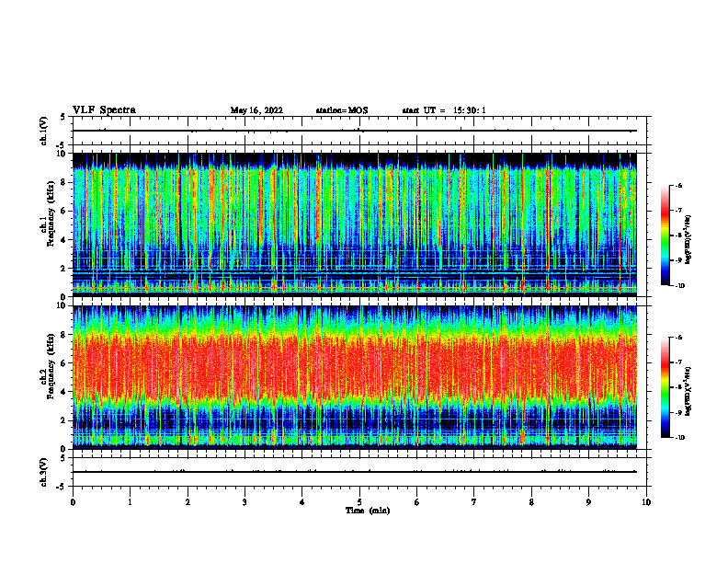This screenshot has width=728, height=563.
Task: Click the ch.1 voltage trace line
Action: pyautogui.click(x=355, y=131)
